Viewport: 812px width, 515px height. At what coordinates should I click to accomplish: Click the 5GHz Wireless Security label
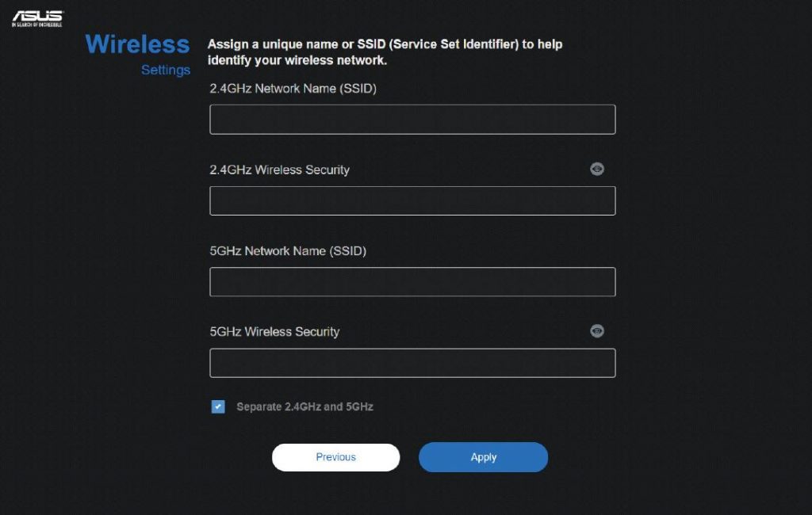(x=274, y=332)
